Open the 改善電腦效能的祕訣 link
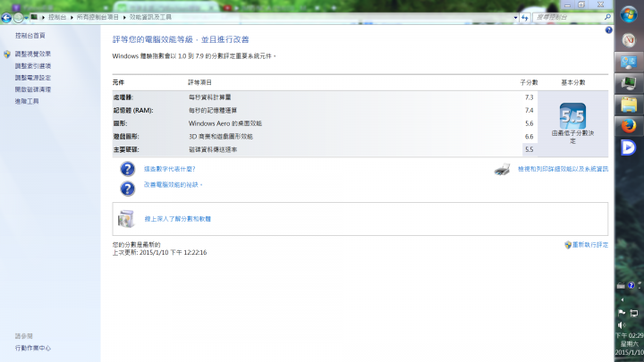 pyautogui.click(x=173, y=185)
